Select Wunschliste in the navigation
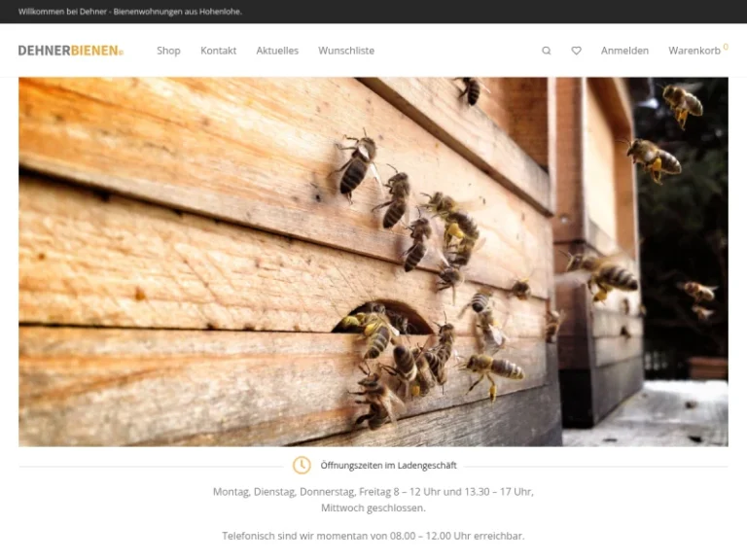Viewport: 747px width, 560px height. point(346,51)
